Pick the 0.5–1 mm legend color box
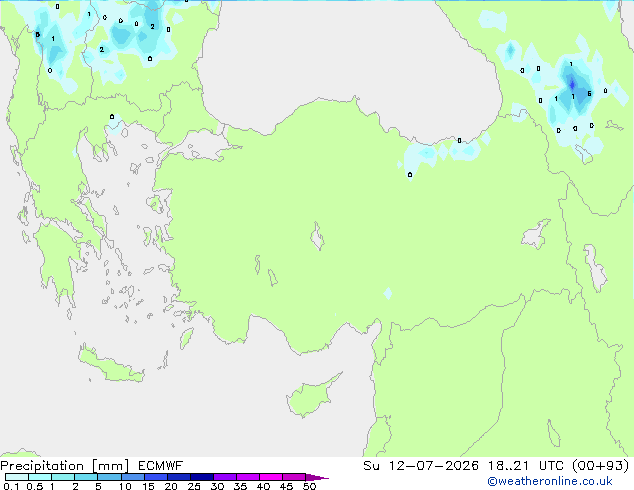 click(x=40, y=477)
